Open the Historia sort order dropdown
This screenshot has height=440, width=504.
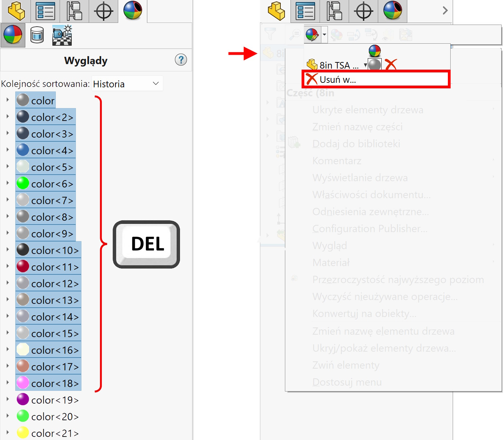point(127,84)
